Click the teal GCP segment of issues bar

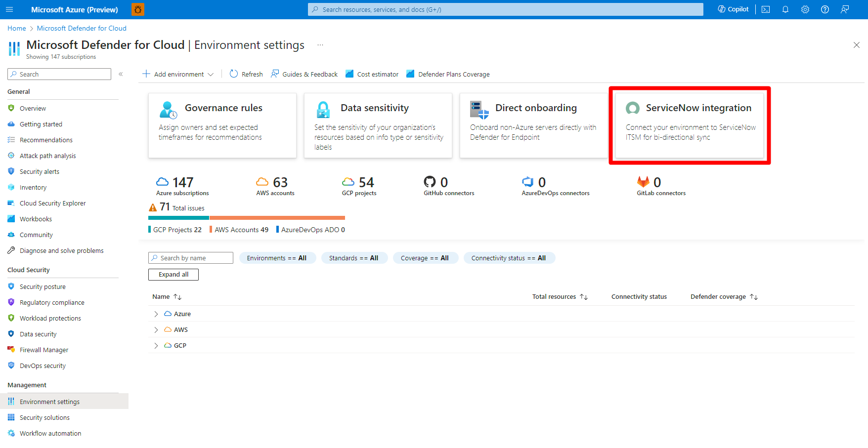[x=178, y=218]
